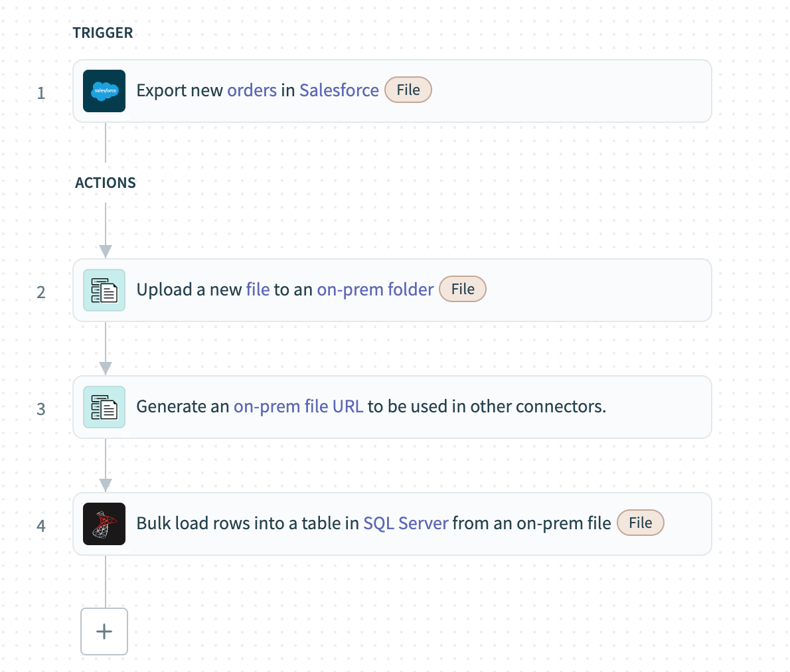
Task: Click the File badge next to the trigger step
Action: 408,90
